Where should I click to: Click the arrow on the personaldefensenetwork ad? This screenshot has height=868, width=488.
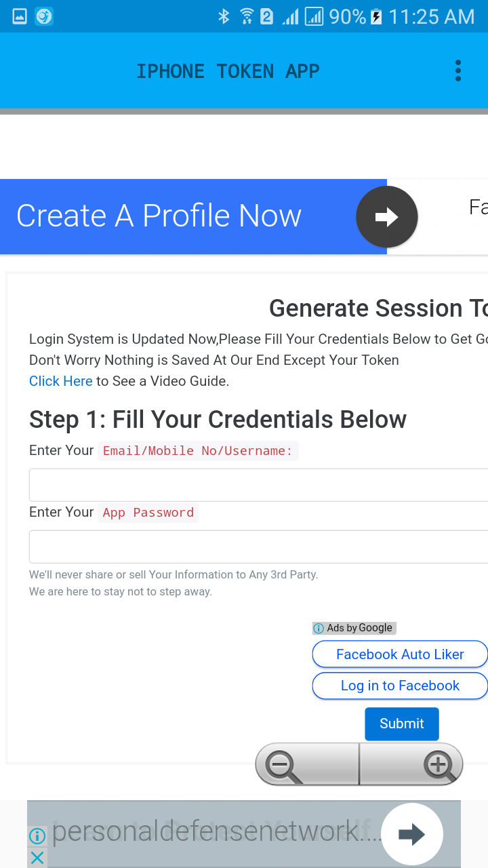[412, 834]
